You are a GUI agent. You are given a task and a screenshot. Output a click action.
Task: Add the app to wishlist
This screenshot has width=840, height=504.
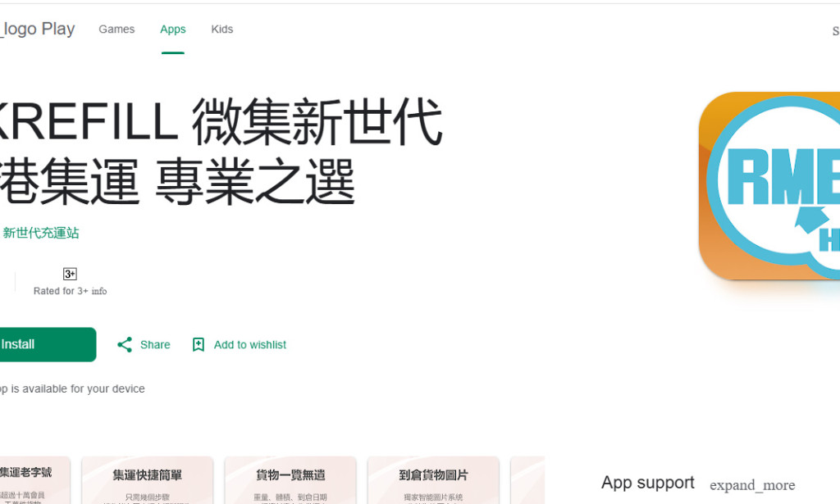[x=239, y=344]
